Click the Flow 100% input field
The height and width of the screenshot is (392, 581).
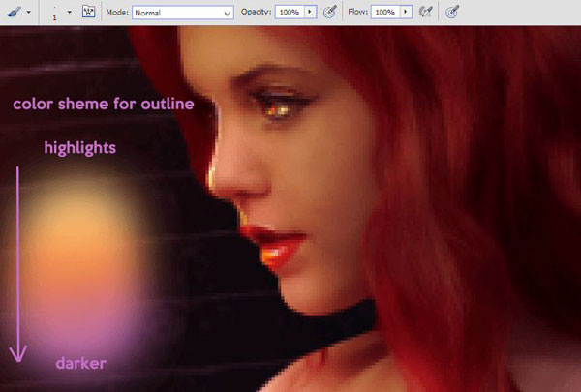(385, 13)
